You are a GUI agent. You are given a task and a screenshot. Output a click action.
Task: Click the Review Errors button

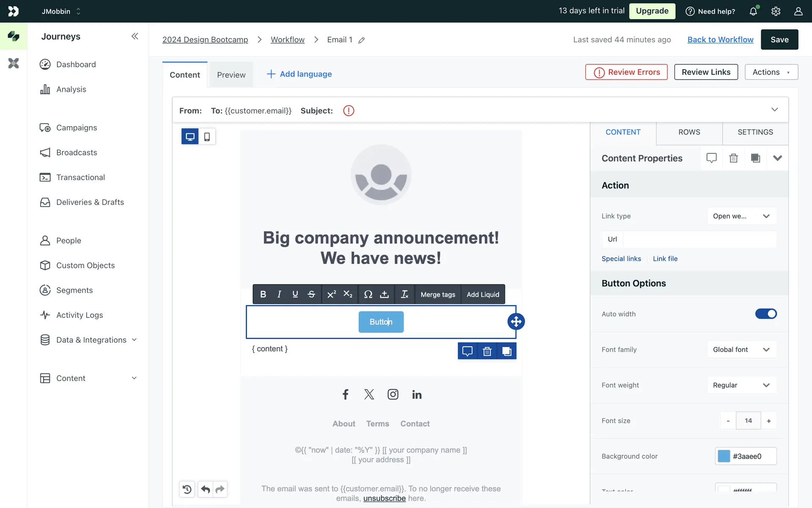[626, 72]
